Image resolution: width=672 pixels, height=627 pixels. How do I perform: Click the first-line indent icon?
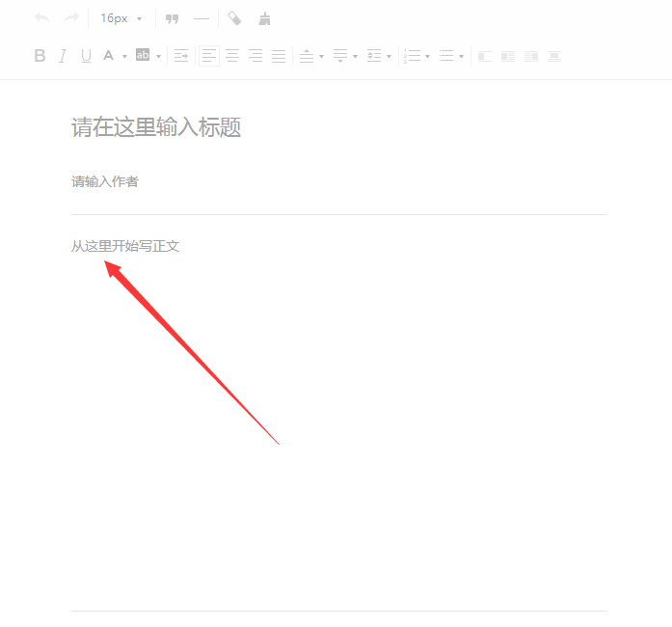coord(181,56)
